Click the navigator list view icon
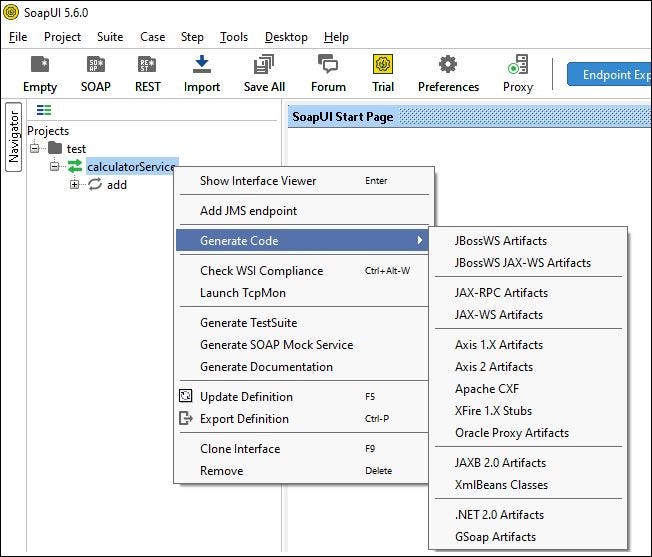Screen dimensions: 652x557 click(x=44, y=110)
